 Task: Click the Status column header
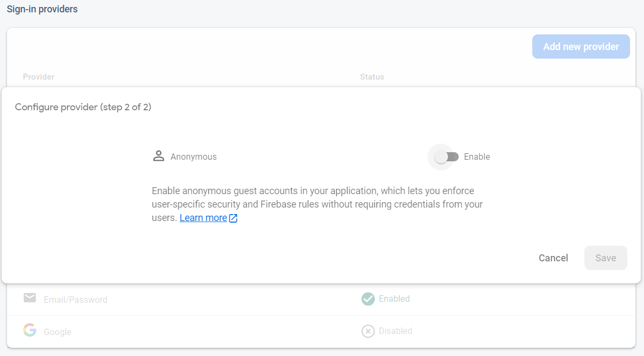[x=372, y=77]
